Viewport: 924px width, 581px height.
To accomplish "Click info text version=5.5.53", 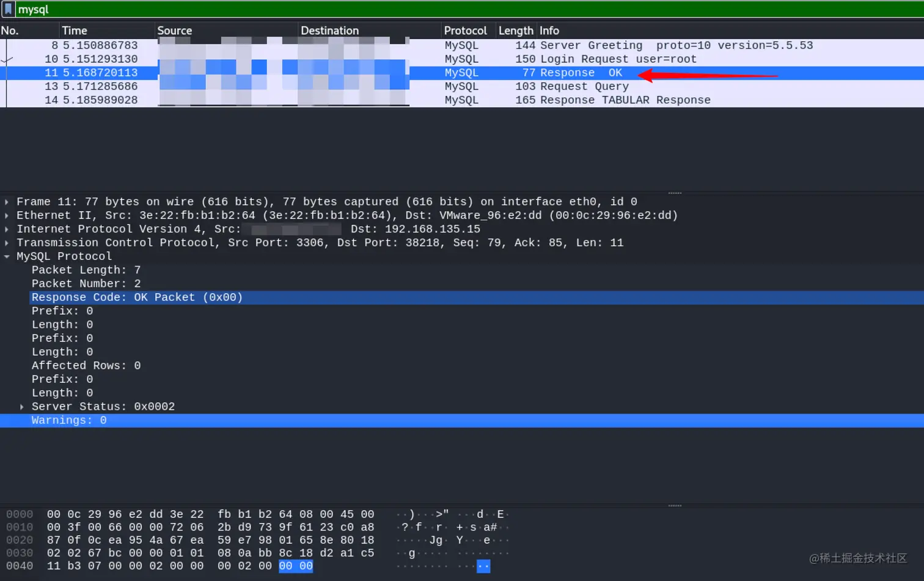I will (765, 45).
